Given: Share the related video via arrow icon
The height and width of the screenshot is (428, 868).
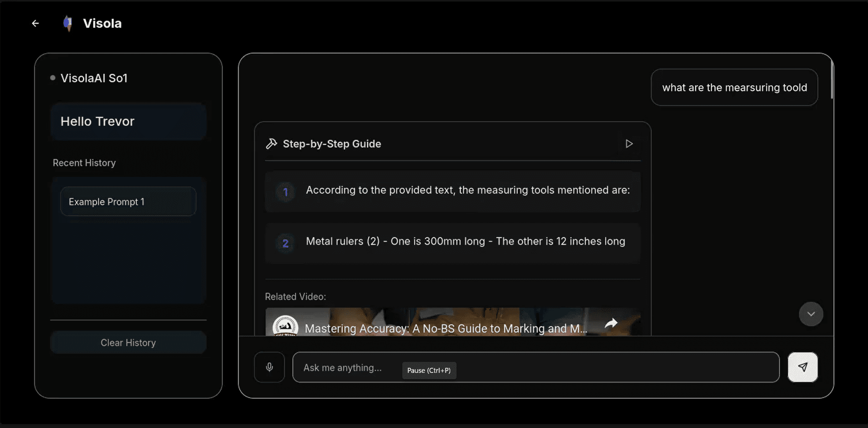Looking at the screenshot, I should [611, 323].
